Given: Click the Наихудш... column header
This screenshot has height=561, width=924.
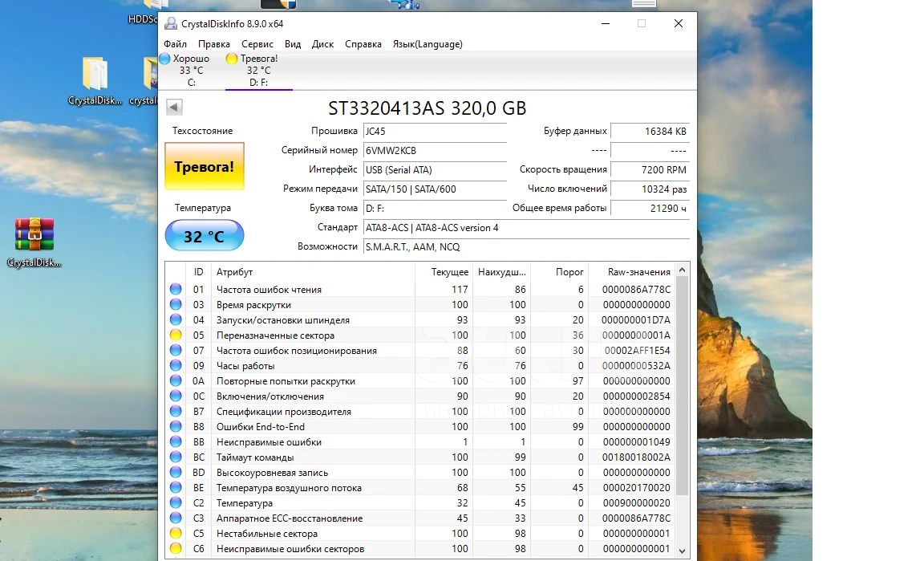Looking at the screenshot, I should [501, 272].
